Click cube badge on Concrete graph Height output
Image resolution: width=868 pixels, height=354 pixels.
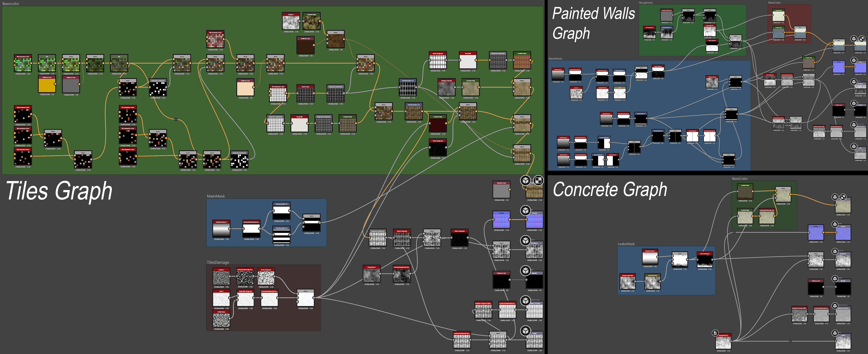point(835,333)
